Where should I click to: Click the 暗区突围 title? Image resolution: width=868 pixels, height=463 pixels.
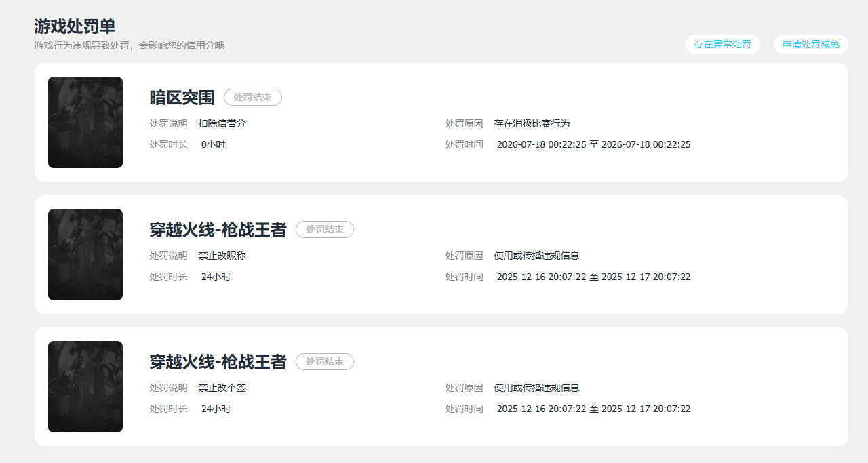tap(182, 98)
